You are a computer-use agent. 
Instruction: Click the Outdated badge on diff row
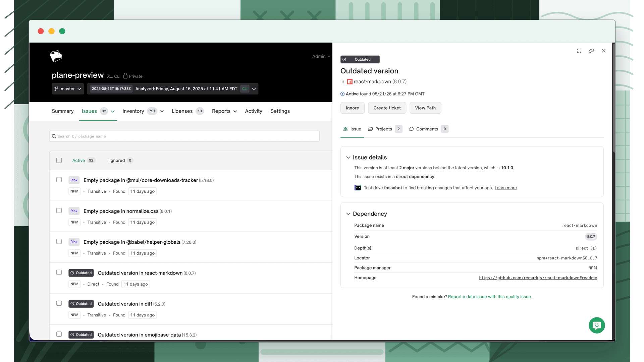81,304
